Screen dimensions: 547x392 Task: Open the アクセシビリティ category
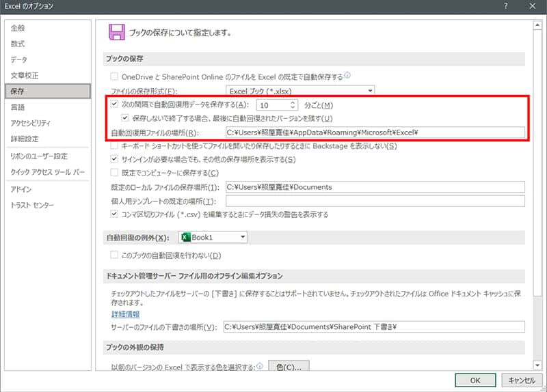click(x=31, y=123)
